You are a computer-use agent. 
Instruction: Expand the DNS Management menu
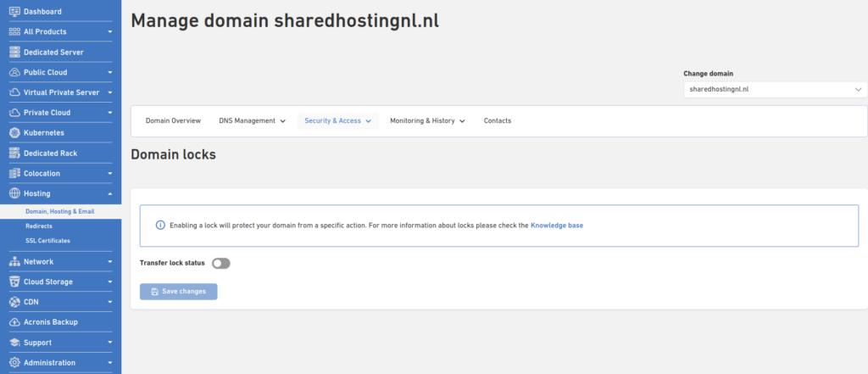(x=252, y=120)
